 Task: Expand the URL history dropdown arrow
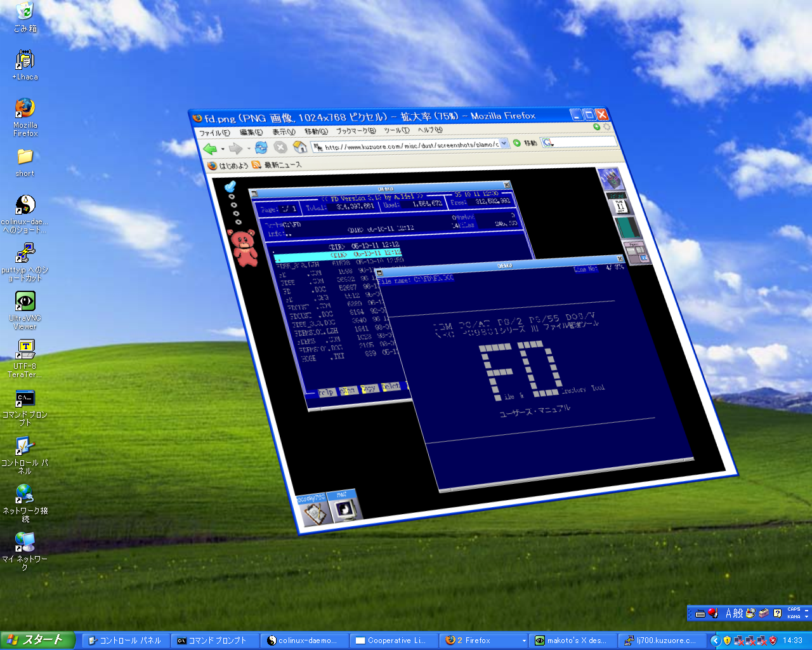tap(504, 143)
